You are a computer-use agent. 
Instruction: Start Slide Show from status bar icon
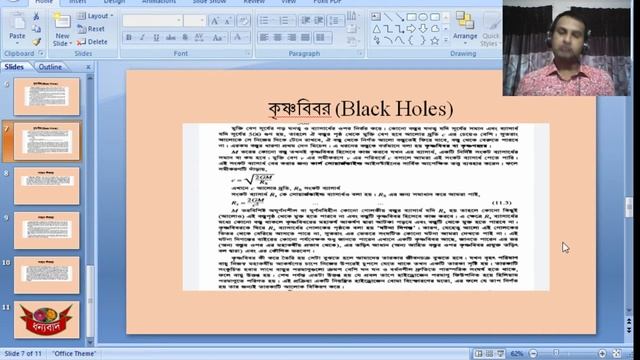pyautogui.click(x=500, y=353)
